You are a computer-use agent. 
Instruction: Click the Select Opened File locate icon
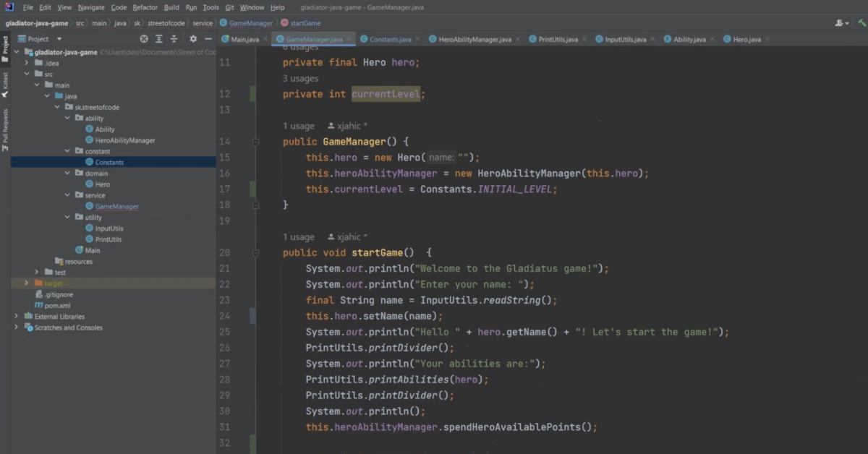coord(144,39)
